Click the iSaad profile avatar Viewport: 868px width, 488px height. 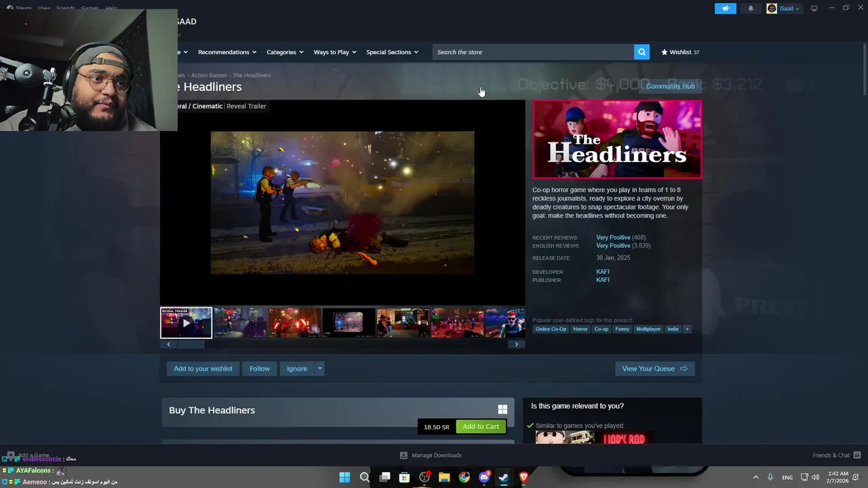[x=772, y=8]
